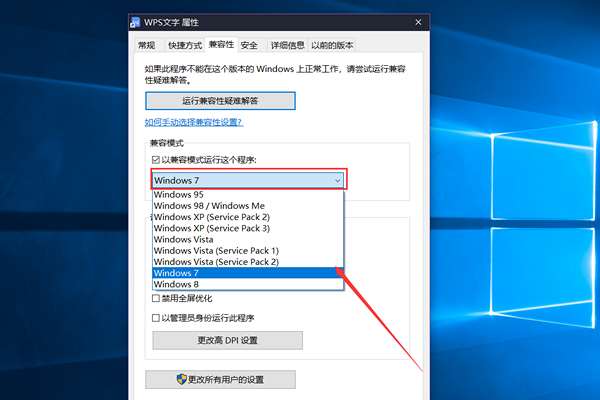Select Windows Vista (Service Pack 1)
The image size is (600, 400).
click(x=248, y=251)
